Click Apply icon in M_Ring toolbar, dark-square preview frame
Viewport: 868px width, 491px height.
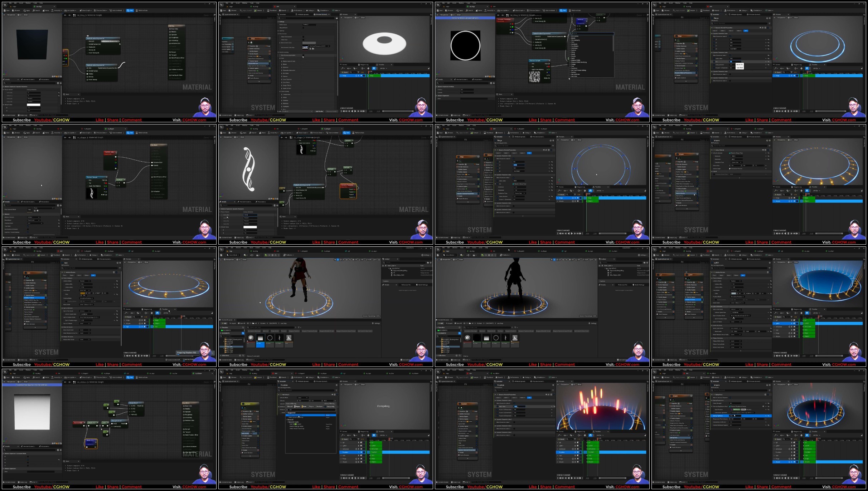point(25,10)
